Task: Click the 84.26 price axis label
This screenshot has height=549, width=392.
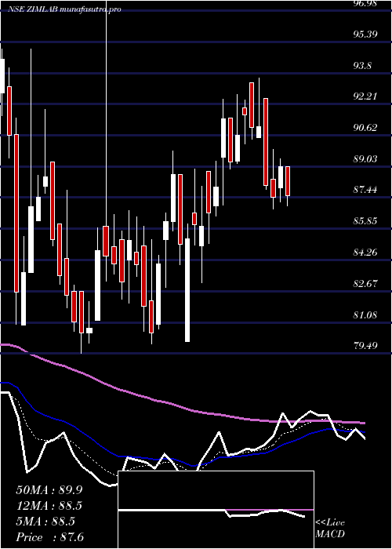Action: tap(365, 252)
